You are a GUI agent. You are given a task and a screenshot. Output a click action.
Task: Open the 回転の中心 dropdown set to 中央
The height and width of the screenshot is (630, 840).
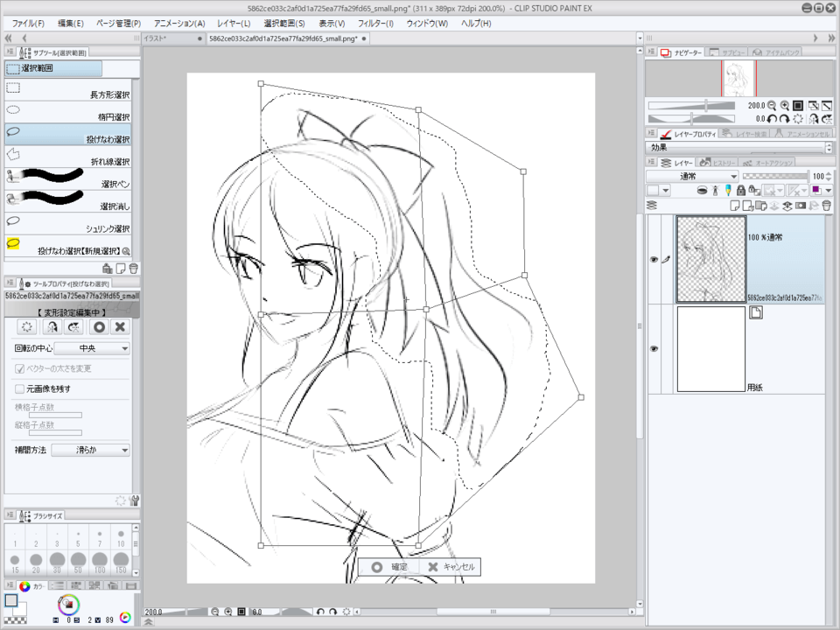click(x=91, y=348)
